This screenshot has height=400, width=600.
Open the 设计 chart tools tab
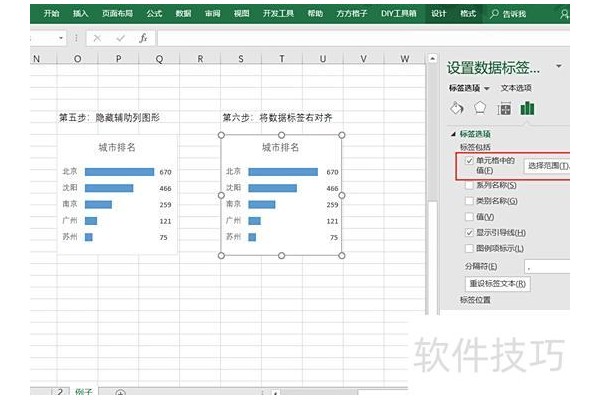(439, 14)
